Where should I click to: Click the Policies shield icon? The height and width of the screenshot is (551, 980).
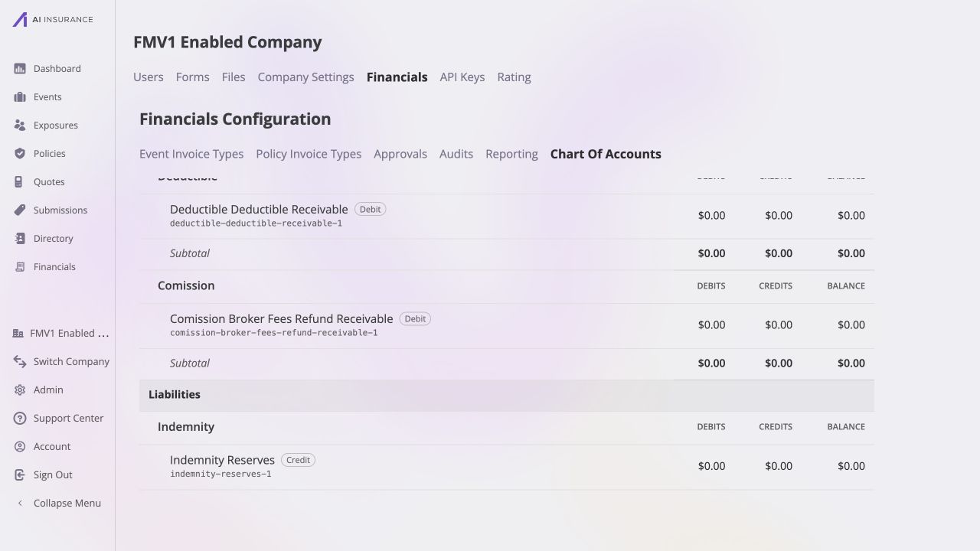pyautogui.click(x=20, y=154)
